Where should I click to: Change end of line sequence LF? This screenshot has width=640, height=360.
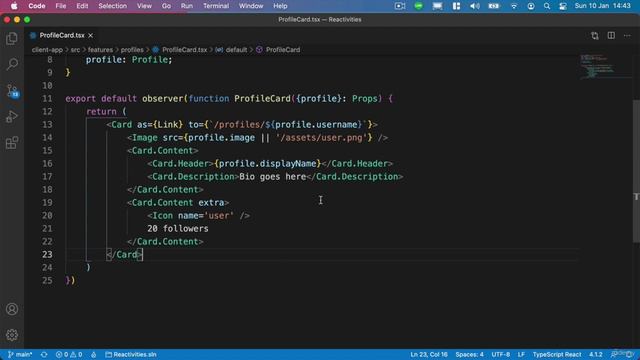(x=521, y=354)
